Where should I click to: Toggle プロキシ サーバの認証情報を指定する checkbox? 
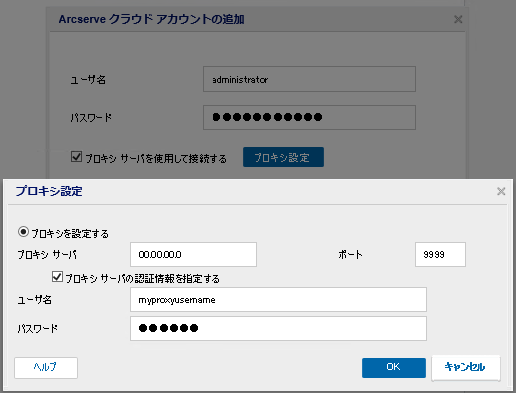click(57, 277)
